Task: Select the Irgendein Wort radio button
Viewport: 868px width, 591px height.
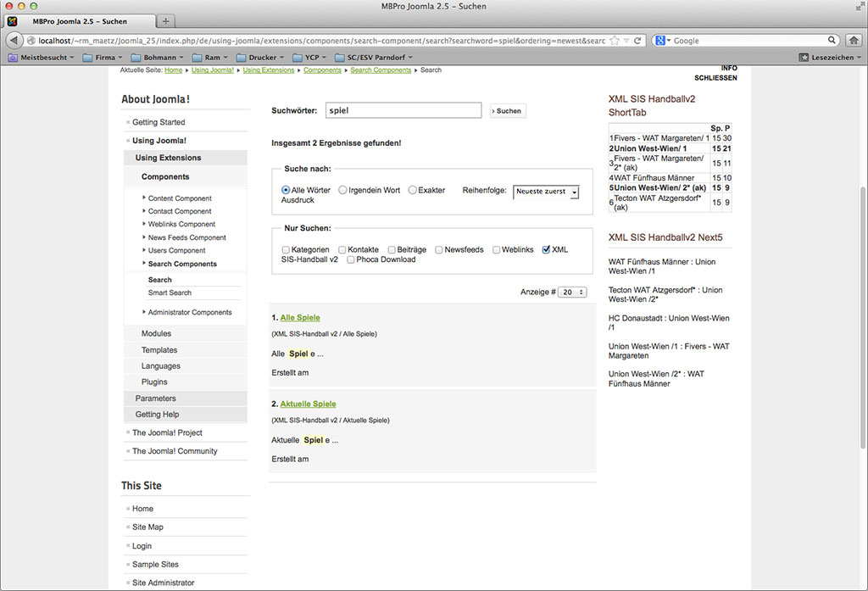Action: pos(342,190)
